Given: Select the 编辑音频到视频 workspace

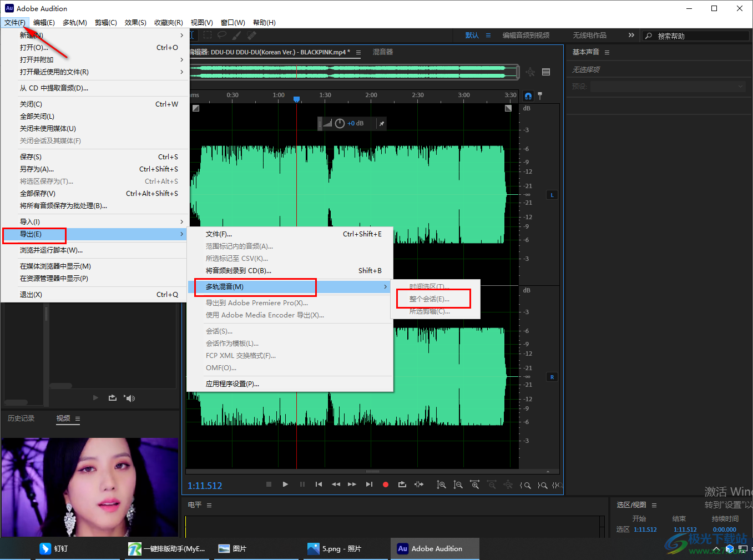Looking at the screenshot, I should (526, 36).
